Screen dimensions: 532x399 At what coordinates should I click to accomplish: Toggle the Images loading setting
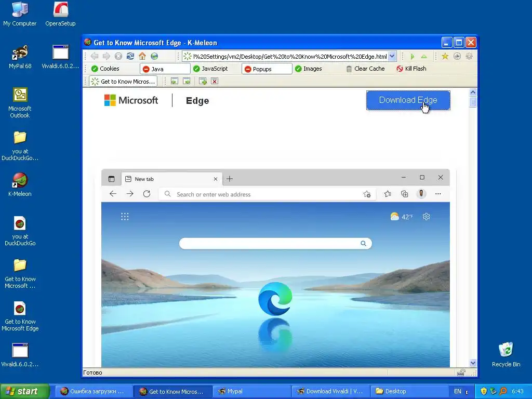(x=309, y=69)
